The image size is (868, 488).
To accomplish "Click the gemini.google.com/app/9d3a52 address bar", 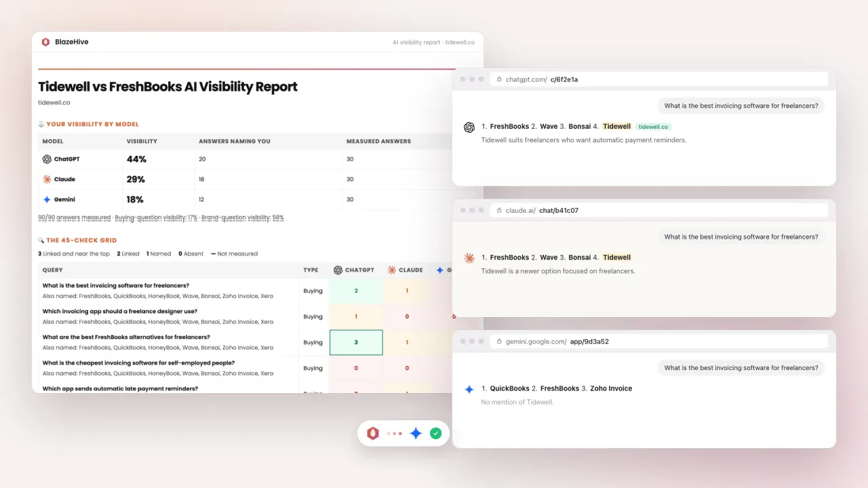I will tap(658, 342).
